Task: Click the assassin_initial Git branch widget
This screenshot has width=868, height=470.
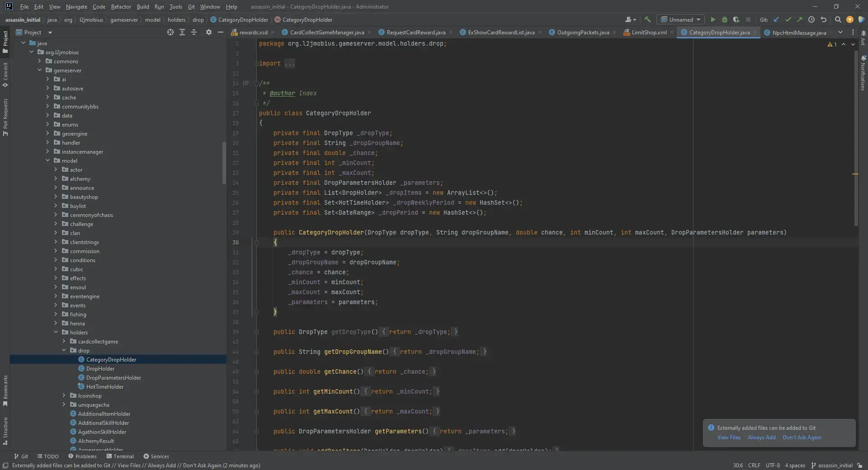Action: 832,465
